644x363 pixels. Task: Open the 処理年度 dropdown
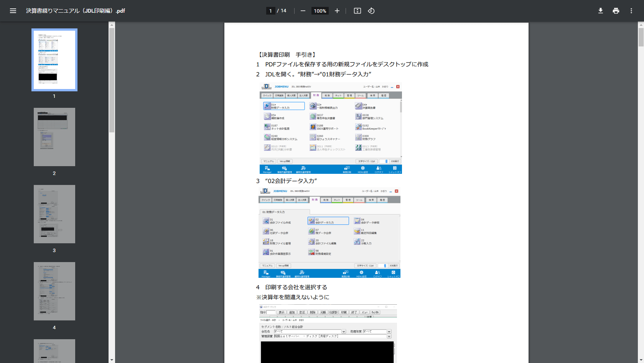[389, 331]
